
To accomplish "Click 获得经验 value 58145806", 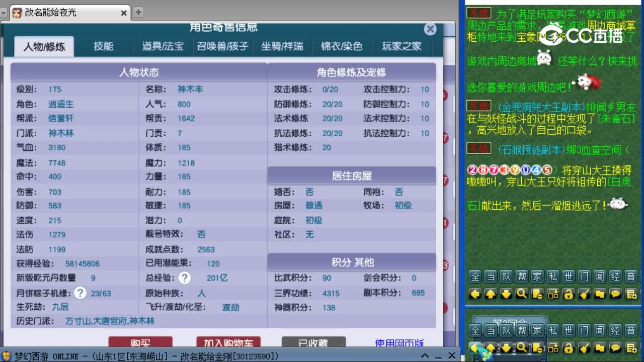I will [83, 263].
